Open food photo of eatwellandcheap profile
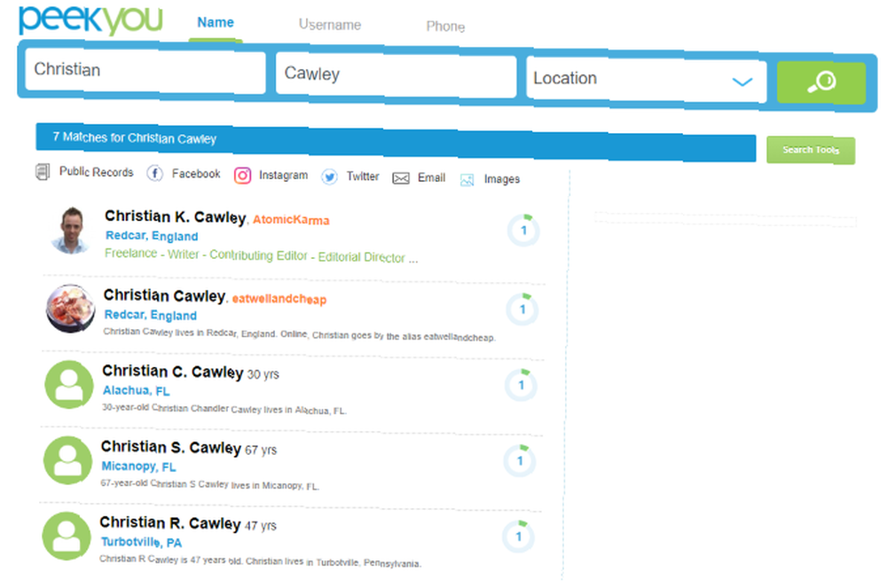The height and width of the screenshot is (588, 887). (71, 308)
